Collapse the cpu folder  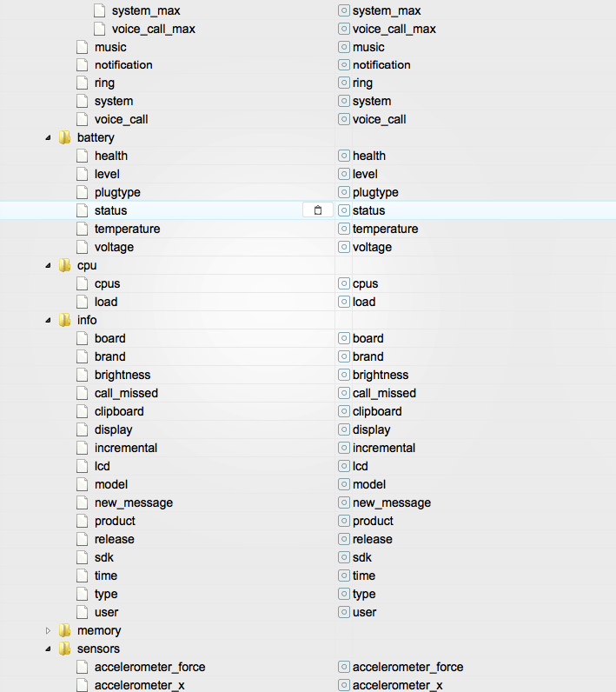48,266
